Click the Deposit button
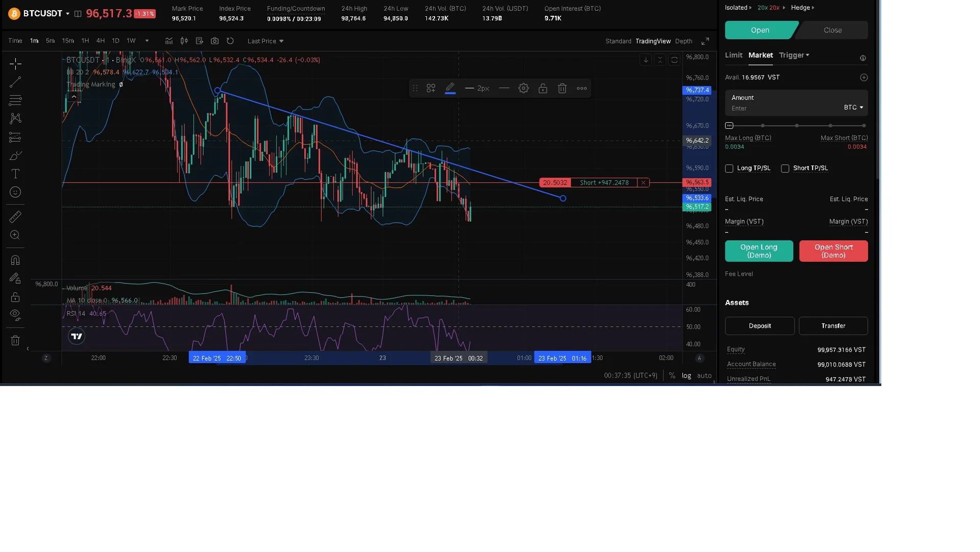 [759, 326]
